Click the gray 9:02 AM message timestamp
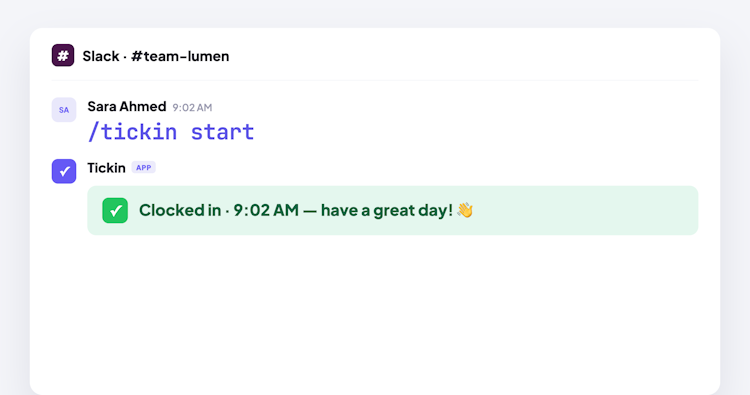This screenshot has width=750, height=395. [x=192, y=108]
